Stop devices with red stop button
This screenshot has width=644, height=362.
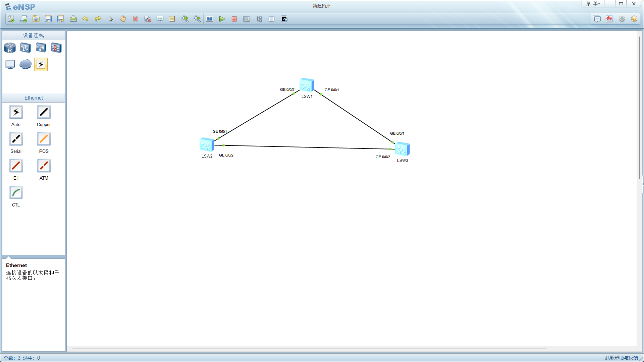click(x=234, y=19)
